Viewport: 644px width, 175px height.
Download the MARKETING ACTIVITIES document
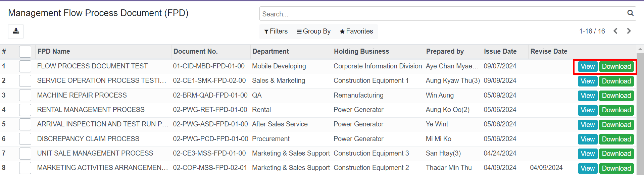coord(616,168)
